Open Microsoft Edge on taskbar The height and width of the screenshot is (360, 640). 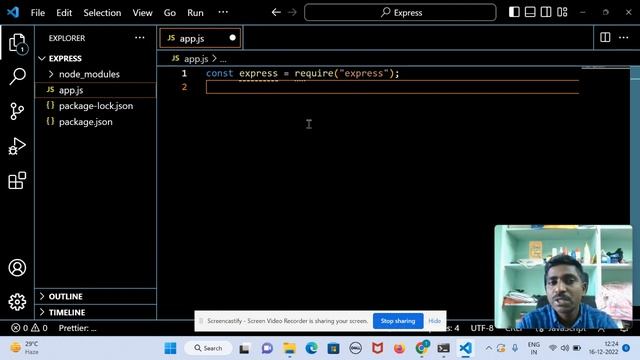click(311, 349)
